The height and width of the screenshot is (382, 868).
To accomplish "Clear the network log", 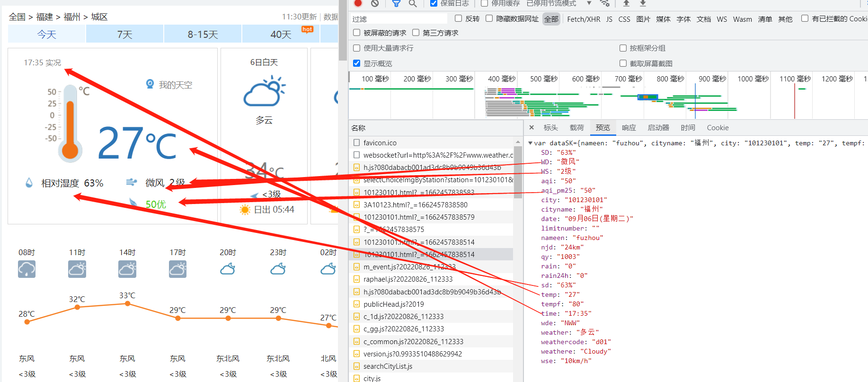I will pyautogui.click(x=375, y=3).
